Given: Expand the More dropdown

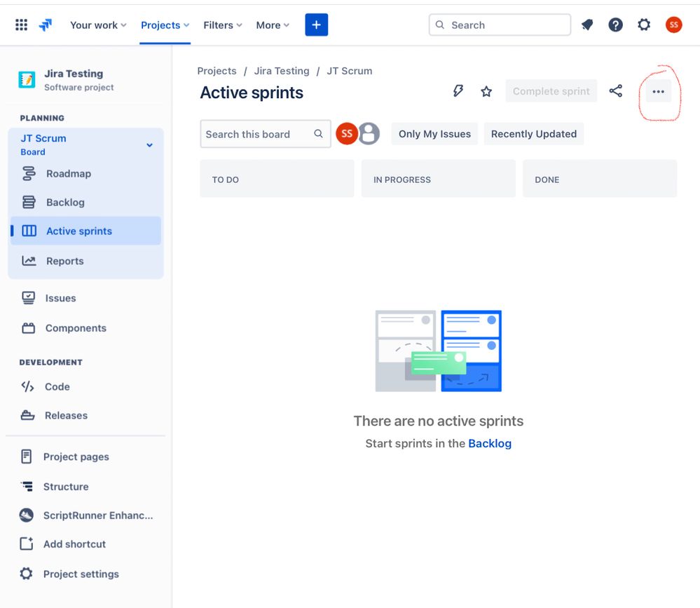Looking at the screenshot, I should [x=273, y=25].
